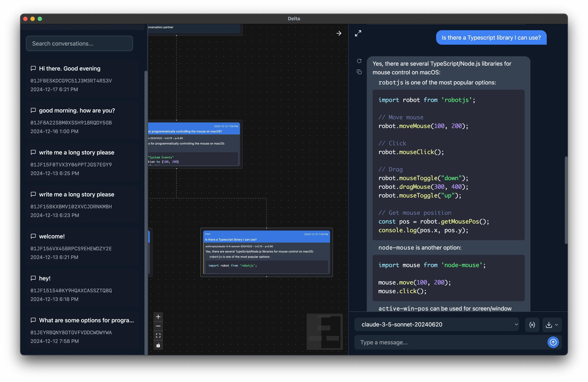Image resolution: width=588 pixels, height=382 pixels.
Task: Click the variables (x) icon near the model selector
Action: [532, 324]
